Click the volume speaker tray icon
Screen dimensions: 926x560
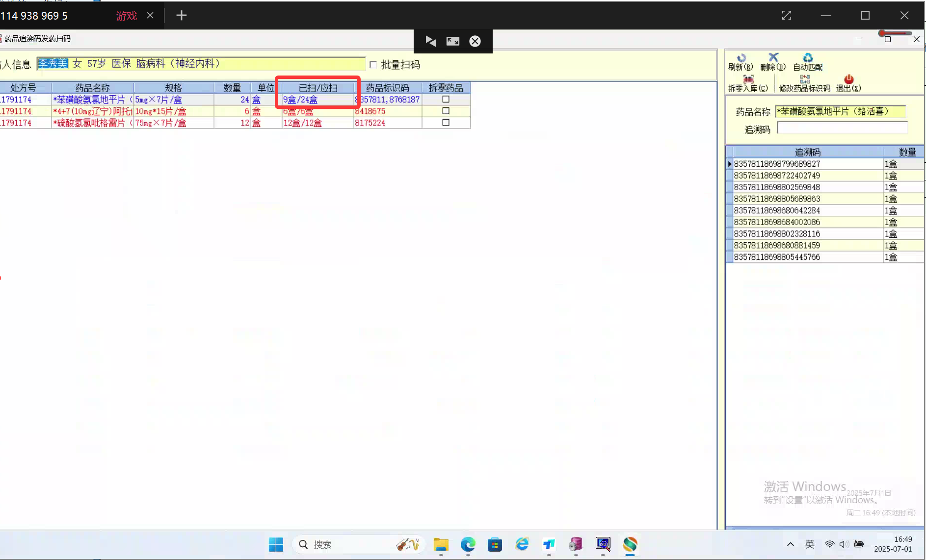[x=844, y=544]
